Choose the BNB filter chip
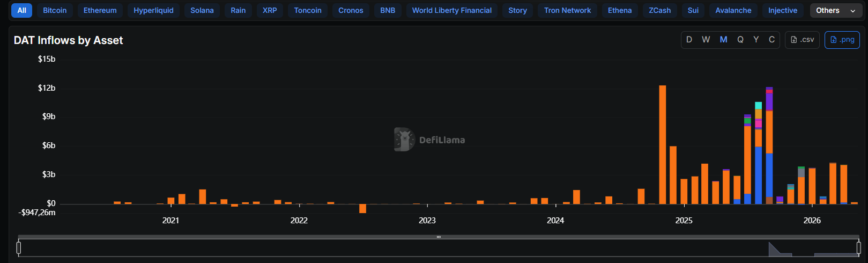Image resolution: width=868 pixels, height=263 pixels. [388, 10]
